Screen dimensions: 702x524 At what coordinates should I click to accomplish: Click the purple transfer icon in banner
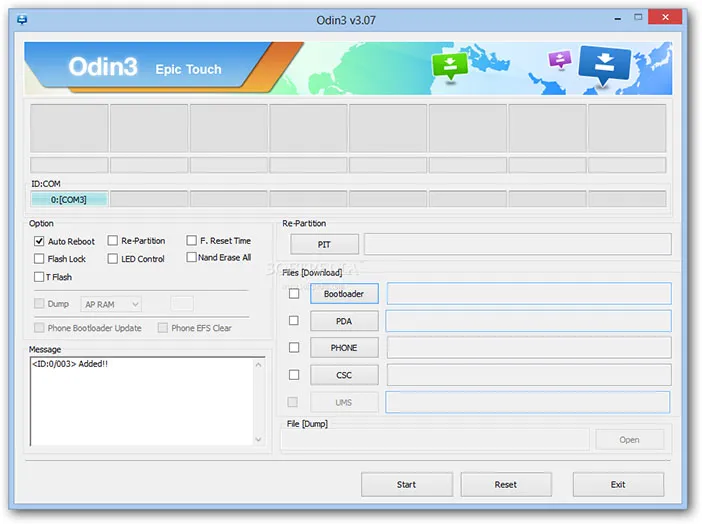click(558, 60)
